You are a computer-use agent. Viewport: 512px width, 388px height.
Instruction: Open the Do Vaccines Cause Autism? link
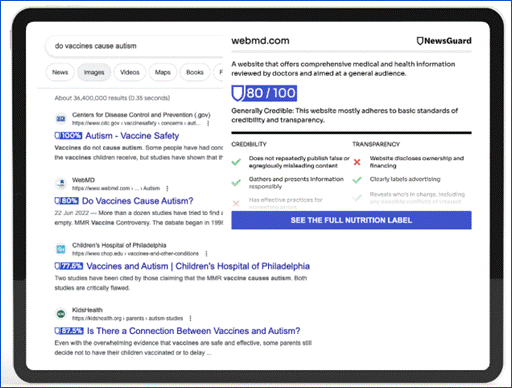coord(138,201)
